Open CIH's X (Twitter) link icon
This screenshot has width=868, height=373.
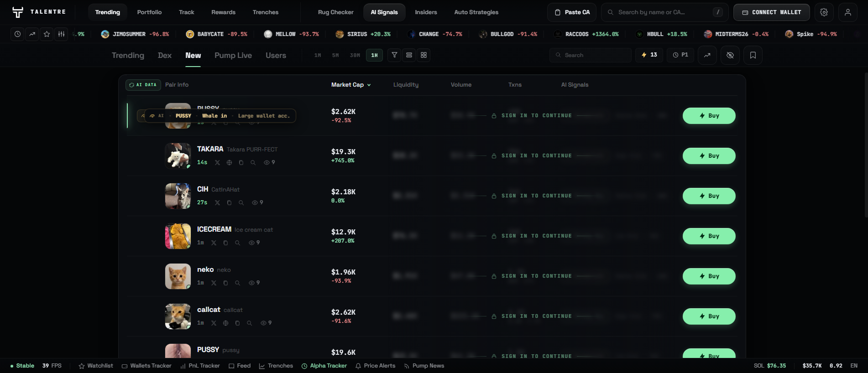(x=217, y=202)
